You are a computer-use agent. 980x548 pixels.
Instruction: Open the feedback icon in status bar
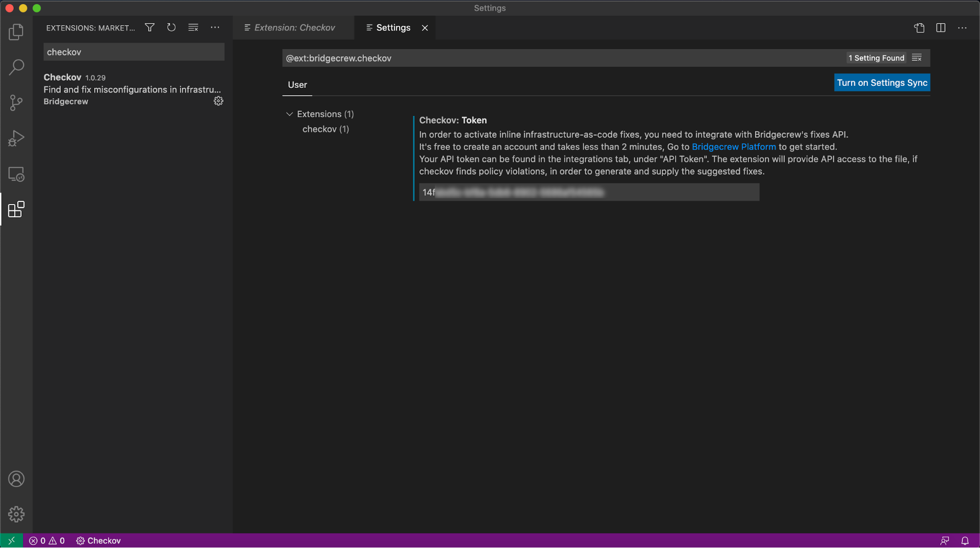tap(944, 541)
